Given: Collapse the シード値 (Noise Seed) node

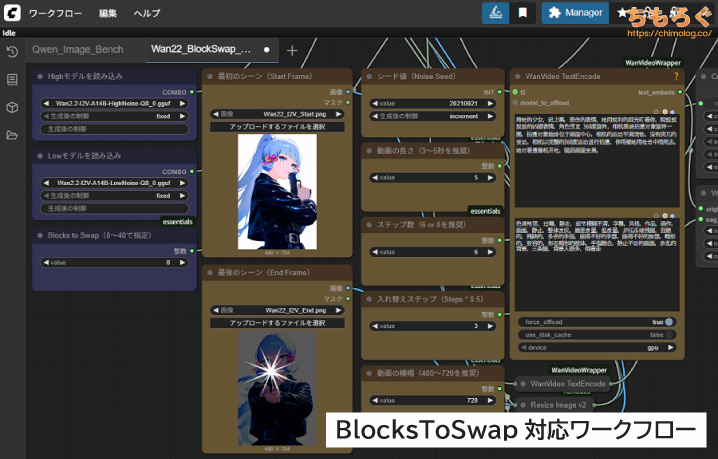Looking at the screenshot, I should point(369,76).
